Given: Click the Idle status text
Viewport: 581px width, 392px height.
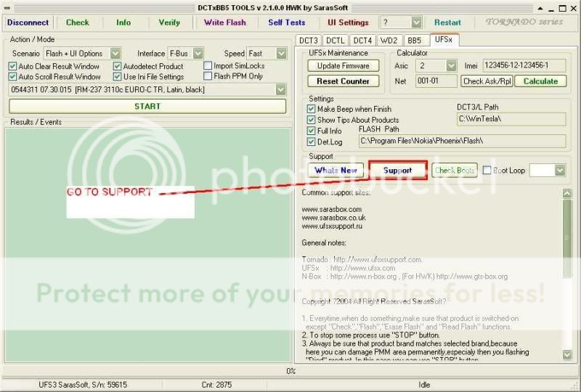Looking at the screenshot, I should tap(424, 385).
